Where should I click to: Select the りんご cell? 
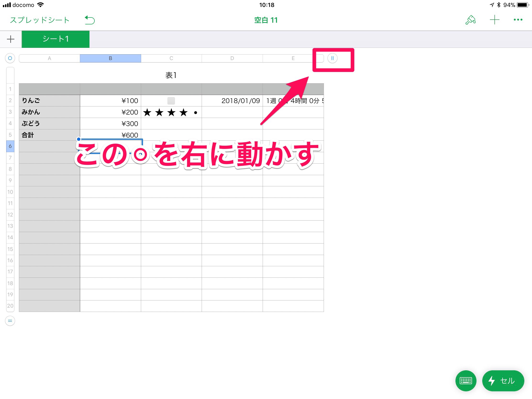pos(49,100)
